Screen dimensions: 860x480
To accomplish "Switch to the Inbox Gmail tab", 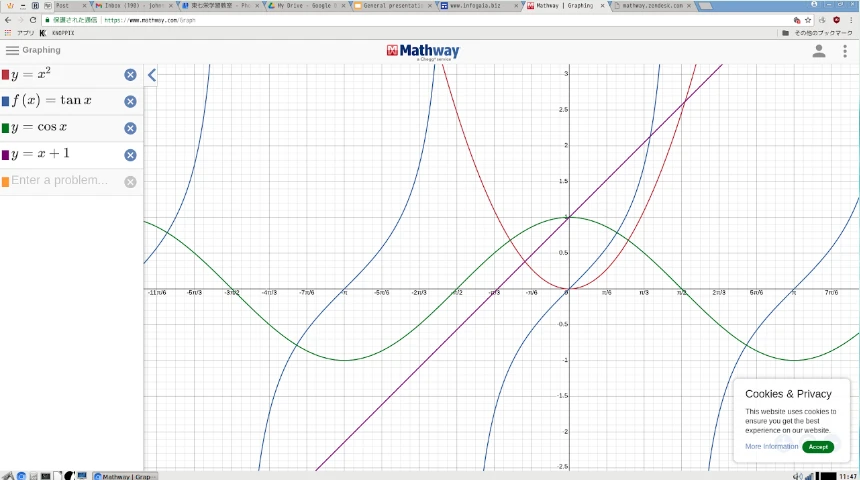I will coord(134,5).
